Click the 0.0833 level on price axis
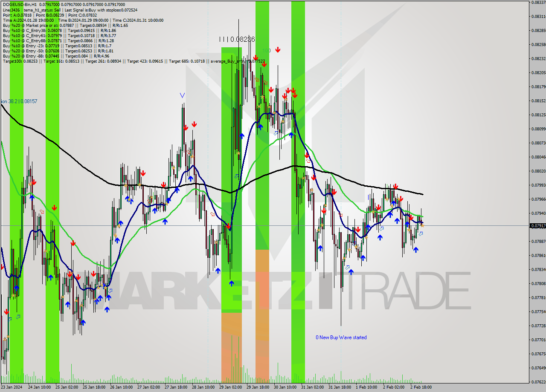This screenshot has width=546, height=392. [538, 2]
